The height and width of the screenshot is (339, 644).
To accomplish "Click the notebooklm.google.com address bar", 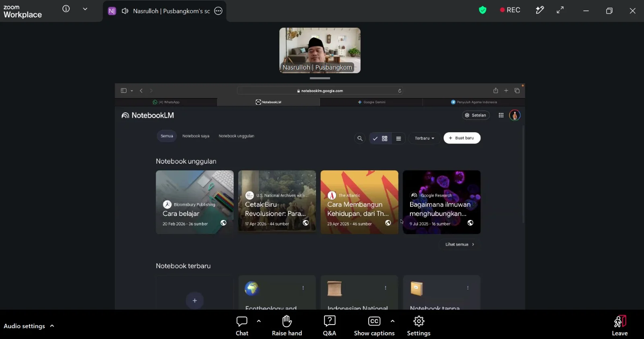I will (x=320, y=90).
